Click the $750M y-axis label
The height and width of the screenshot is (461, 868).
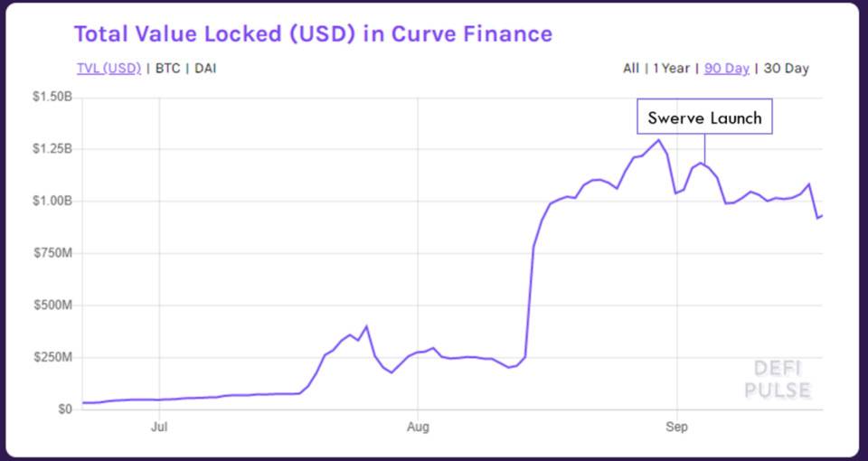coord(55,253)
